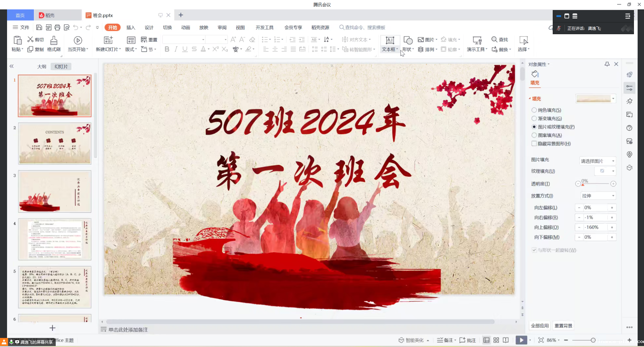Click the Apply to All (全部应用) button
The width and height of the screenshot is (644, 347).
coord(540,326)
